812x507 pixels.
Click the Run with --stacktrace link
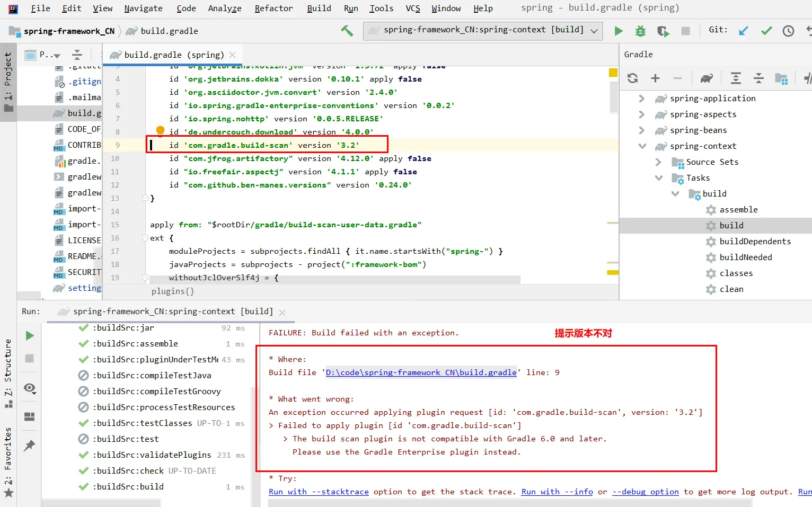pyautogui.click(x=319, y=492)
